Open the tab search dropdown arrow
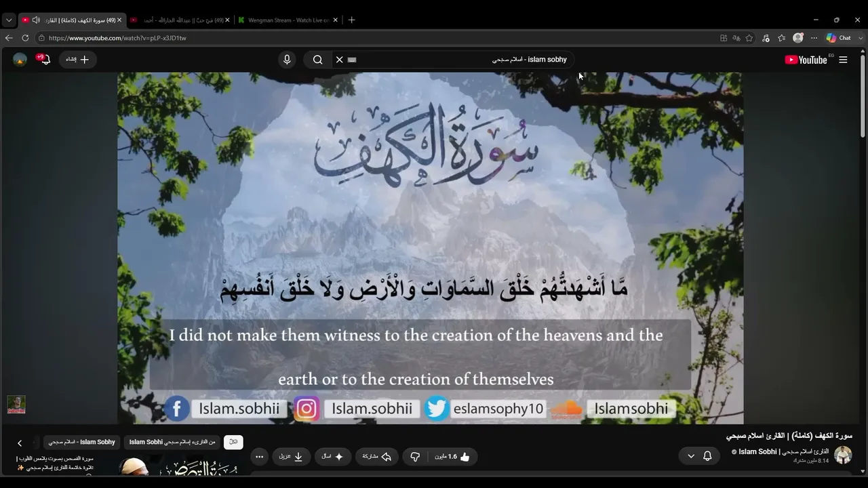 pos(9,20)
